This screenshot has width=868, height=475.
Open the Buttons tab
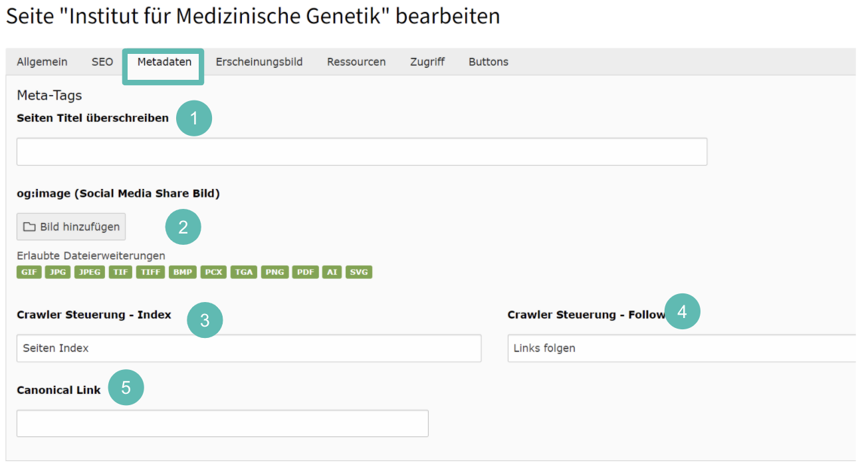(x=488, y=62)
